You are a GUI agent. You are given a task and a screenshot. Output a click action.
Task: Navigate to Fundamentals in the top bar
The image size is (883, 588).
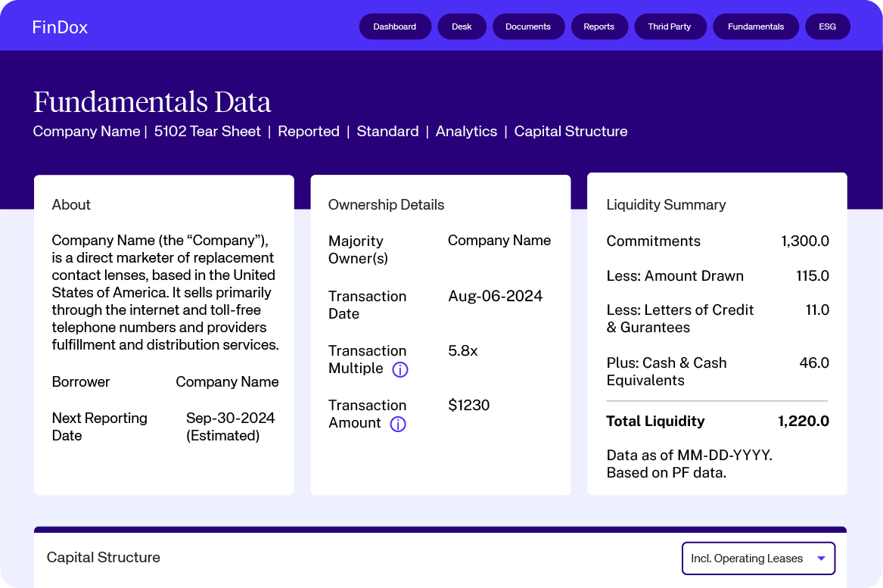click(x=756, y=26)
